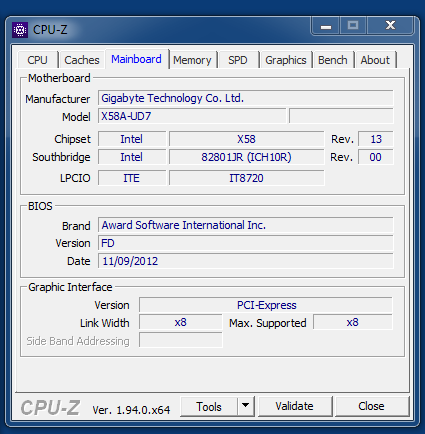Click Chipset revision value 13
Screen dimensions: 425x434
coord(376,139)
